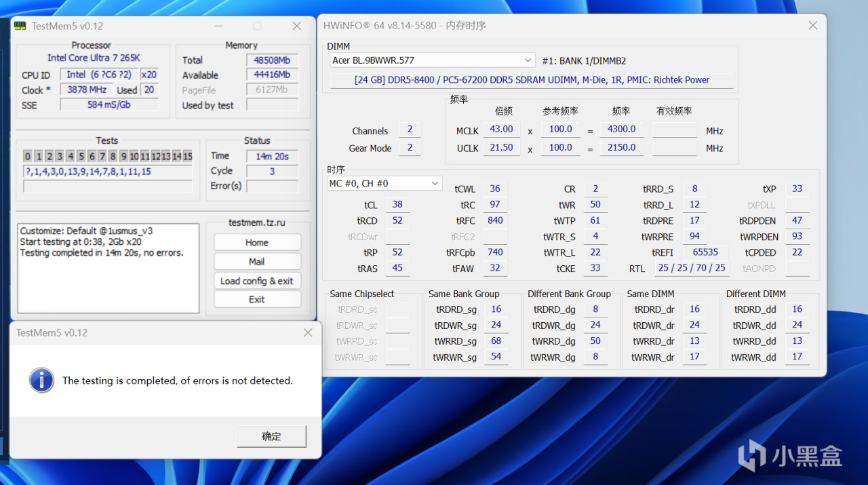Click the MCLK multiplier field 43.00
The width and height of the screenshot is (868, 485).
501,130
